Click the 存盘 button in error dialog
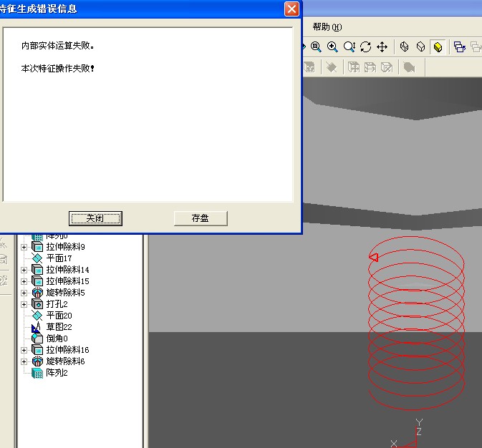 [201, 218]
